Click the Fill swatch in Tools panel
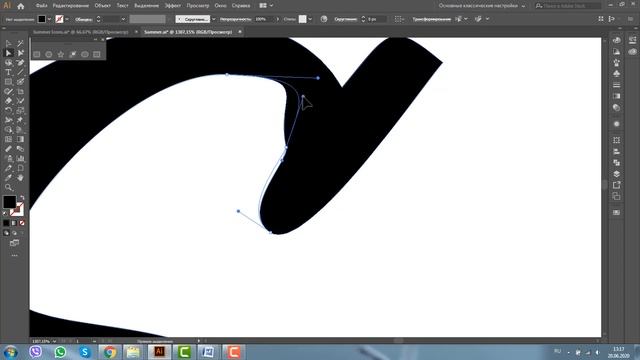This screenshot has height=360, width=640. [x=9, y=202]
